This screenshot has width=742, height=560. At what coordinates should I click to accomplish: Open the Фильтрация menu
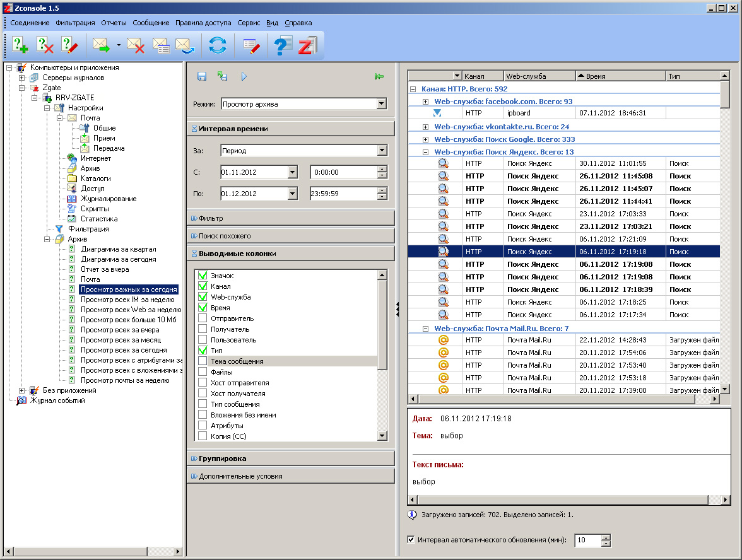75,23
